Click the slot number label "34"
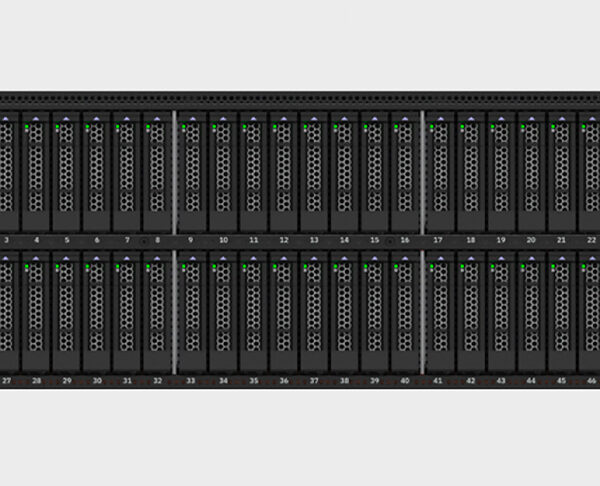Viewport: 600px width, 486px height. 223,380
